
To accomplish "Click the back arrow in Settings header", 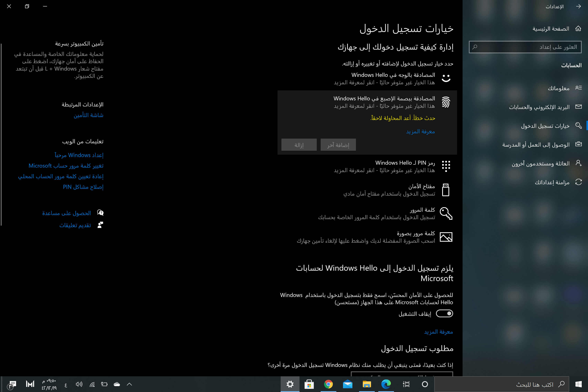I will pos(578,6).
